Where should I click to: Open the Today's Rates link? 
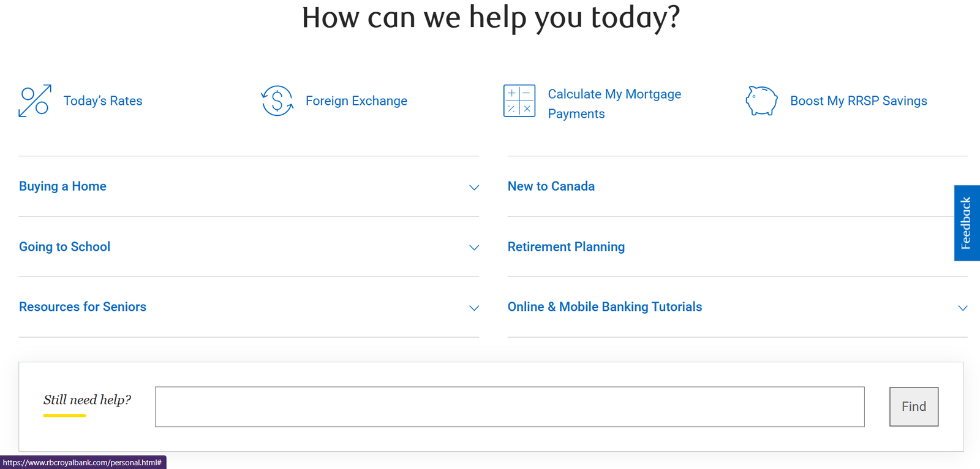(x=103, y=101)
